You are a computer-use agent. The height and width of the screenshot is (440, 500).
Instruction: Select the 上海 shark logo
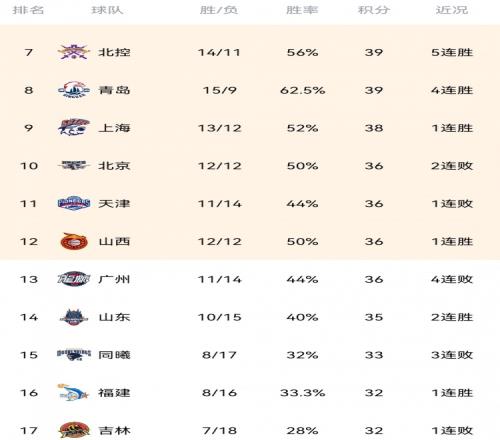[x=74, y=127]
